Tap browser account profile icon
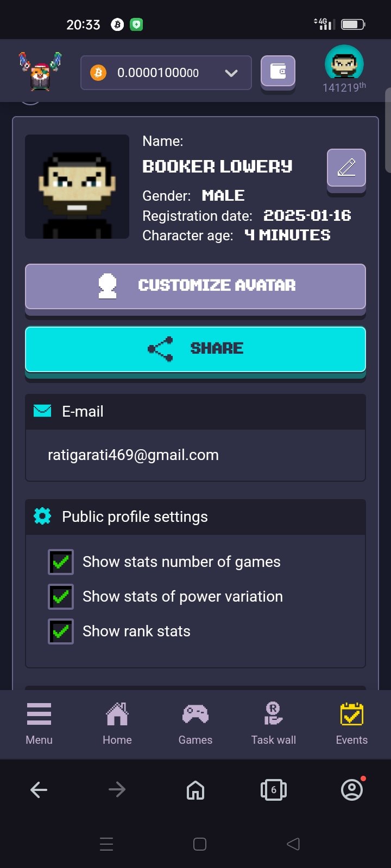The height and width of the screenshot is (868, 391). click(x=352, y=790)
